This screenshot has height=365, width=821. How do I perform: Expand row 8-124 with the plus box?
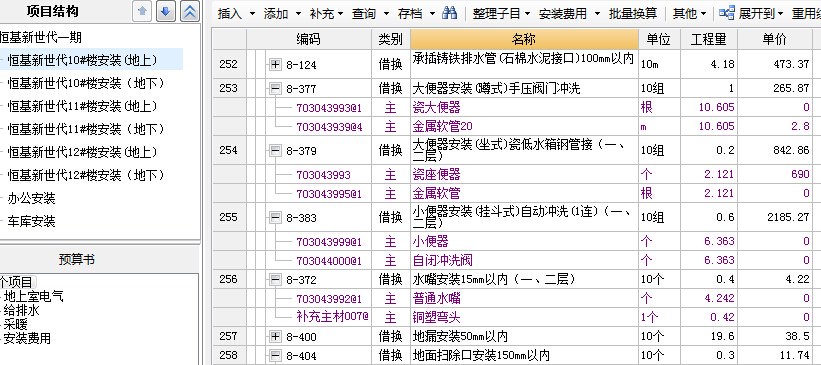coord(275,65)
